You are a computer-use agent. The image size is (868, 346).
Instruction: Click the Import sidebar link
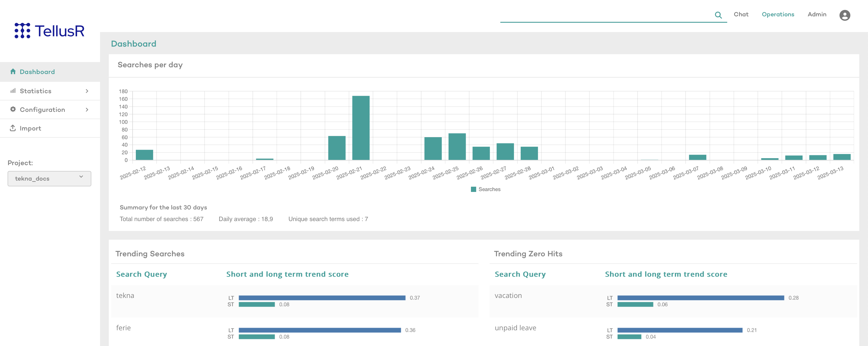pos(30,128)
